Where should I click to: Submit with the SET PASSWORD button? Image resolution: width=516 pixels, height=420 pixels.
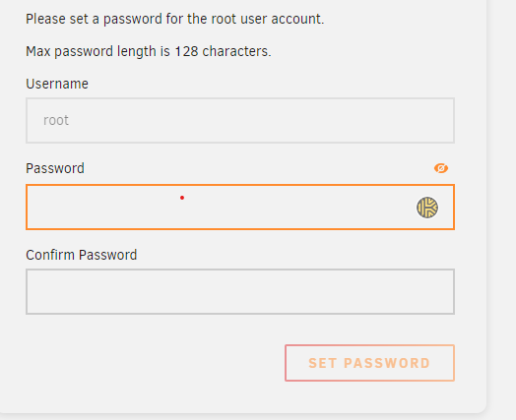pos(369,363)
